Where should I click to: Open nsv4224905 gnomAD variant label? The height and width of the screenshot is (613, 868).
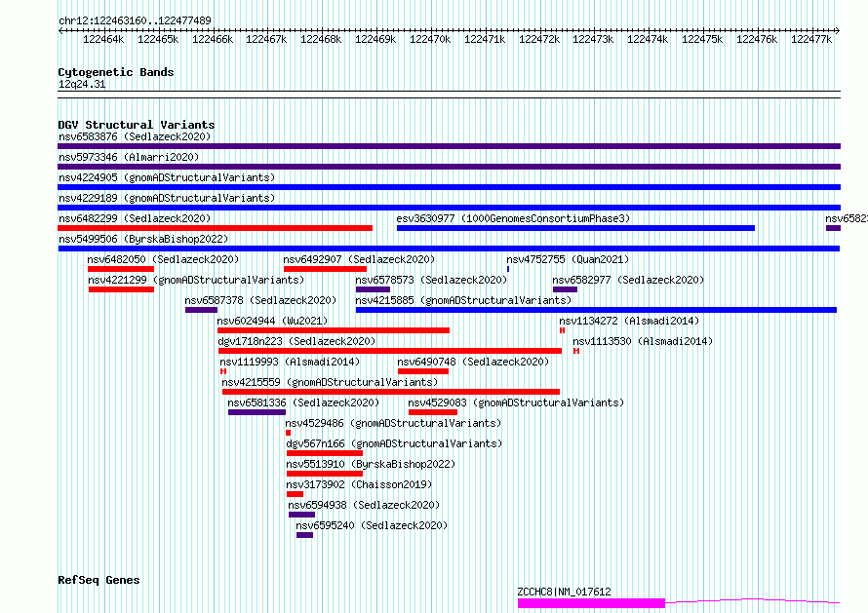pos(167,177)
